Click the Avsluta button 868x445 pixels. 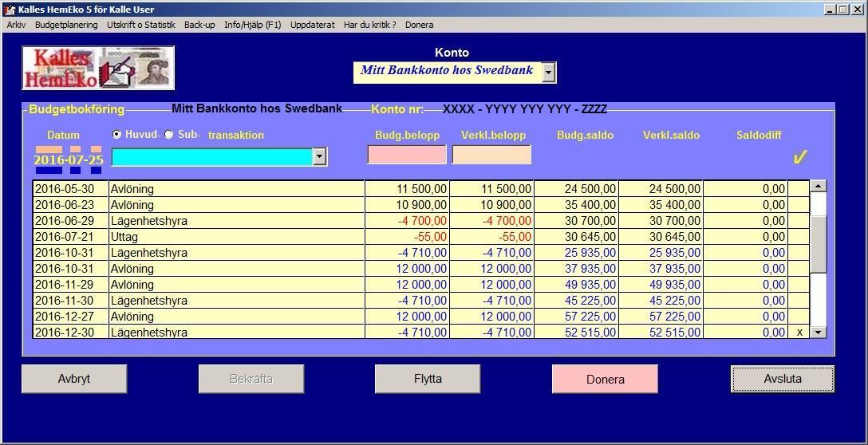[783, 379]
